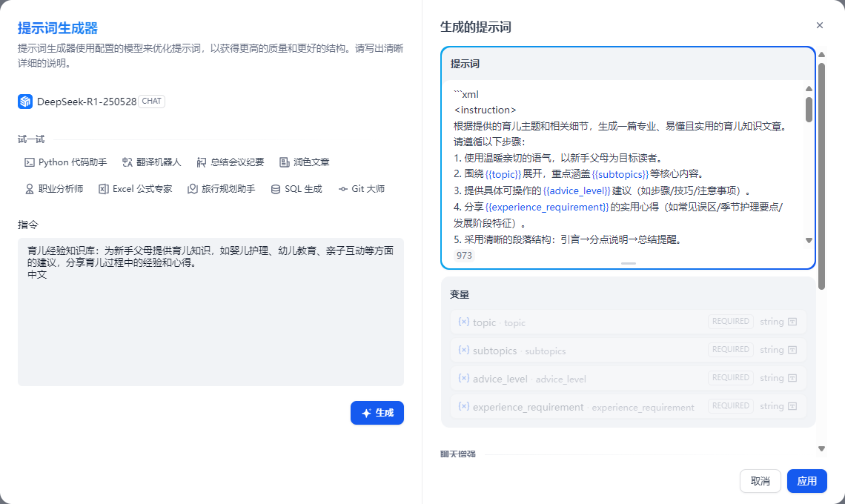Click the 变量 section heading

(460, 294)
